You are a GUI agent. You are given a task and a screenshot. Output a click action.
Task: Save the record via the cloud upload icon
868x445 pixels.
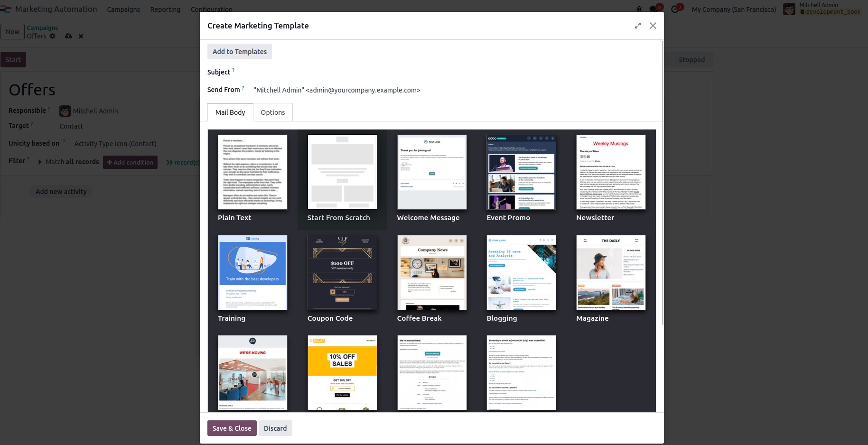pos(68,36)
